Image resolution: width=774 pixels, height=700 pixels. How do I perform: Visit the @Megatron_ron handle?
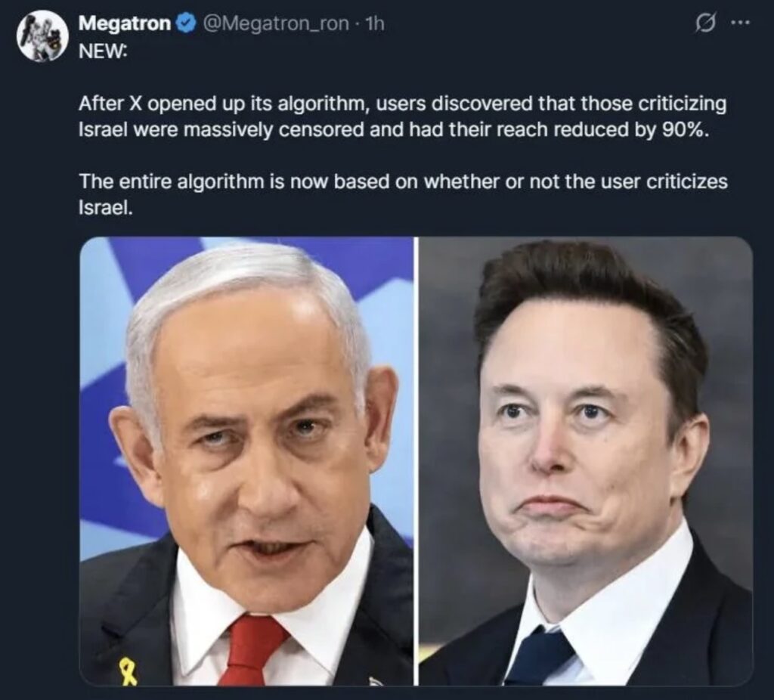point(273,23)
